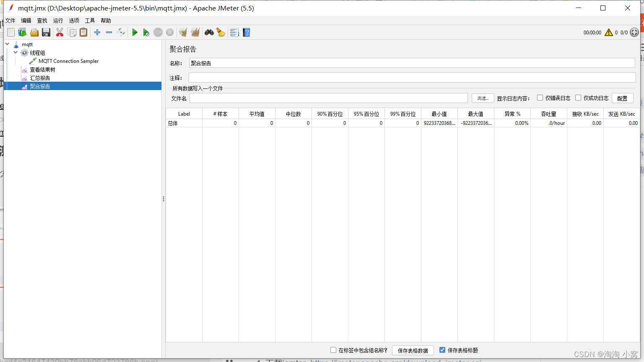644x362 pixels.
Task: Click the 保存表格数据 button
Action: (413, 350)
